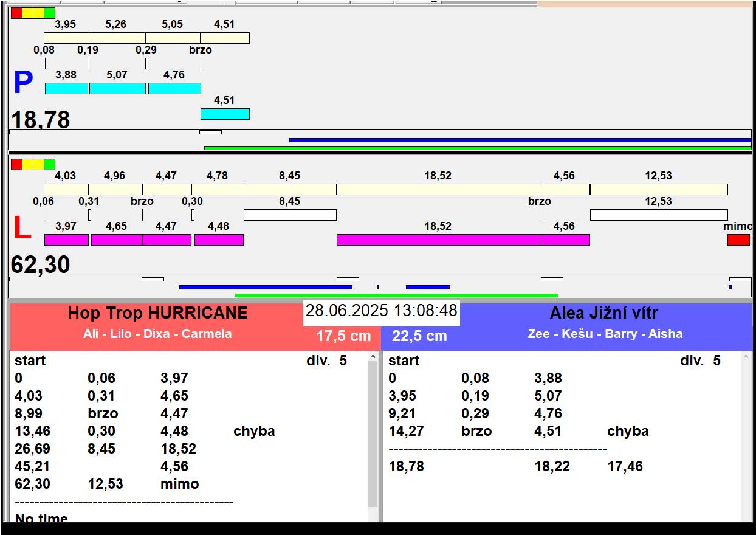Select the blue P lane letter

pyautogui.click(x=22, y=83)
